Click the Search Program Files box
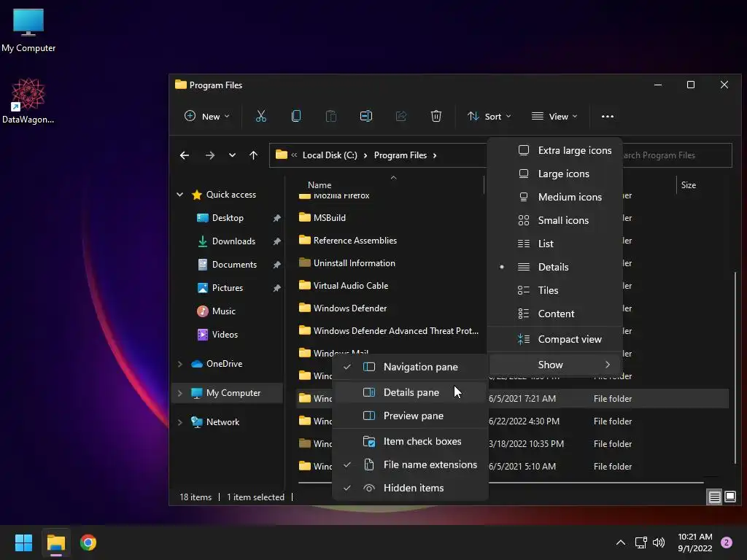 click(x=676, y=155)
